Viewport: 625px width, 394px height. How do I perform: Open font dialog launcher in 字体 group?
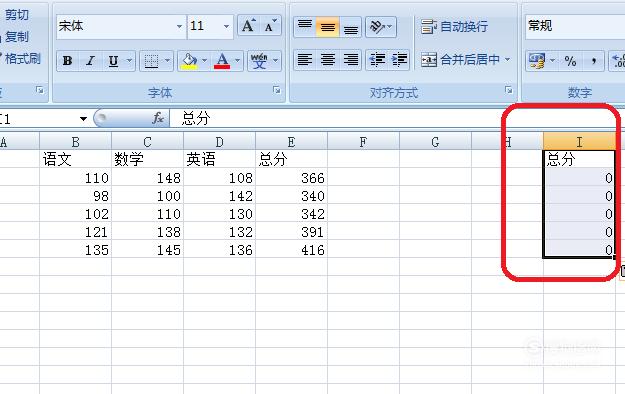(277, 90)
